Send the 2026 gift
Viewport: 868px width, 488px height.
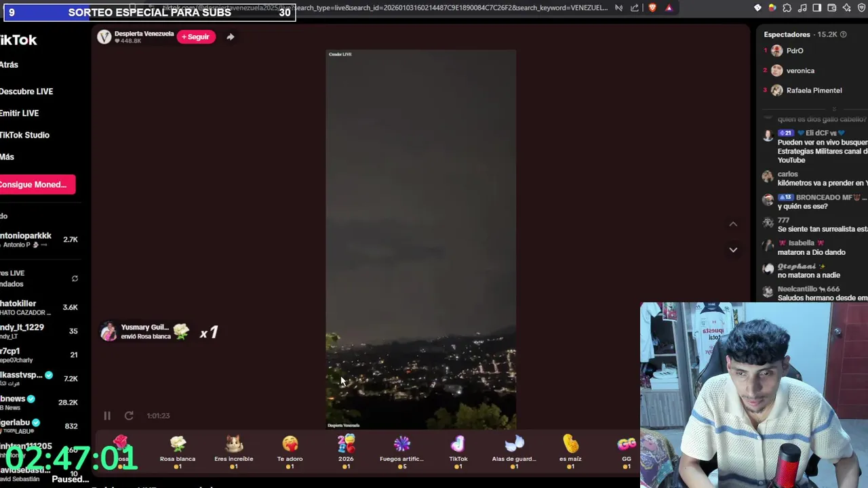pos(346,452)
